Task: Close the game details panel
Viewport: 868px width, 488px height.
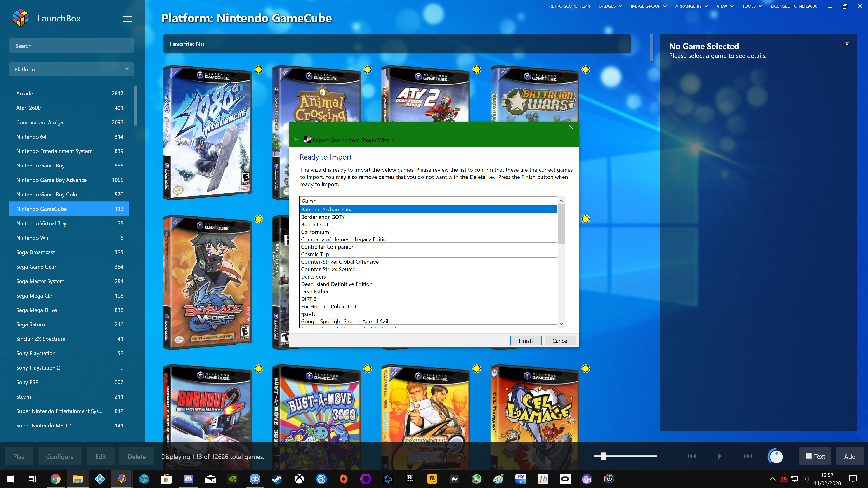Action: (x=847, y=44)
